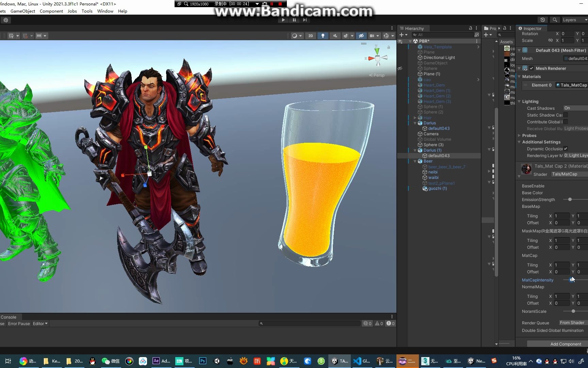
Task: Open the GameObject menu
Action: (x=23, y=11)
